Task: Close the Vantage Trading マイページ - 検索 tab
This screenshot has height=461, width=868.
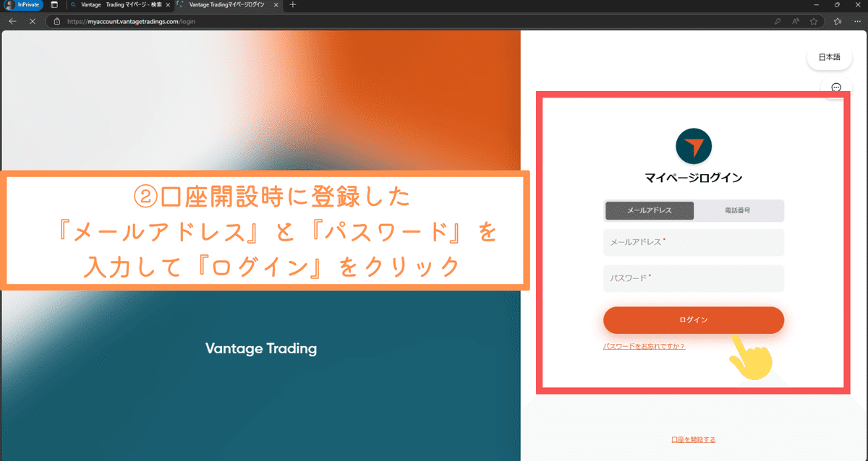Action: pyautogui.click(x=166, y=5)
